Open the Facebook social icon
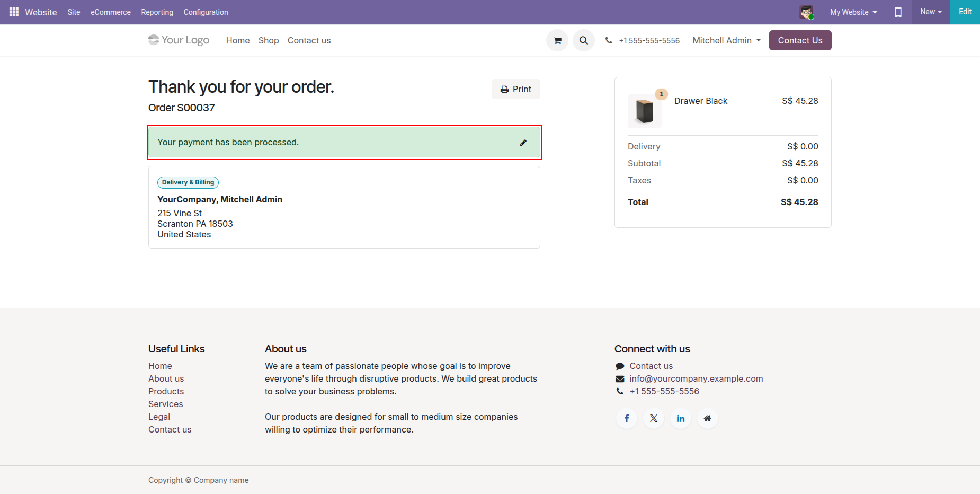980x494 pixels. click(627, 418)
